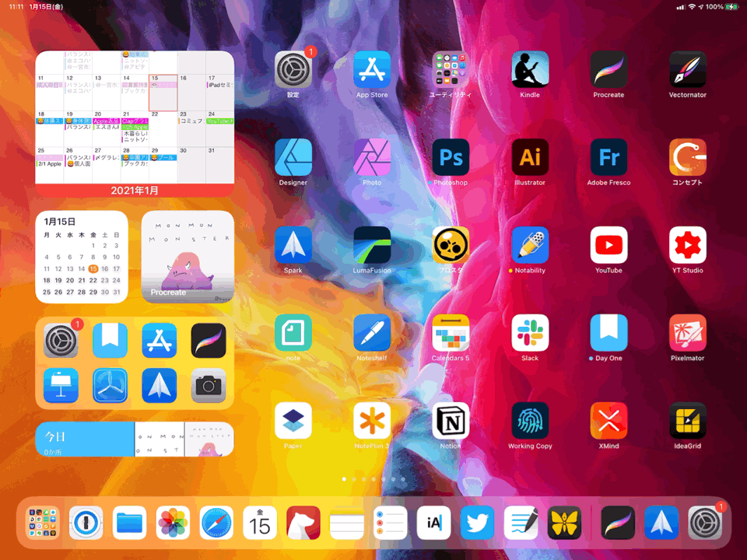This screenshot has width=747, height=560.
Task: Open Noteshelf
Action: point(372,332)
